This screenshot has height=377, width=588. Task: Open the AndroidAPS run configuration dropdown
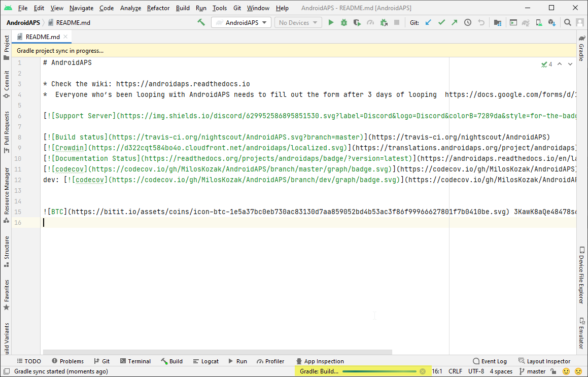241,22
